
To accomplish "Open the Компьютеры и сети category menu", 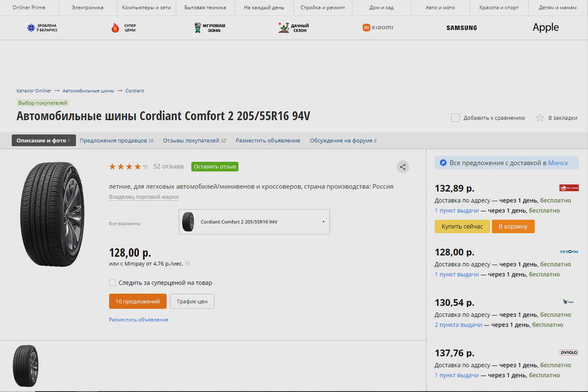I will (x=146, y=7).
